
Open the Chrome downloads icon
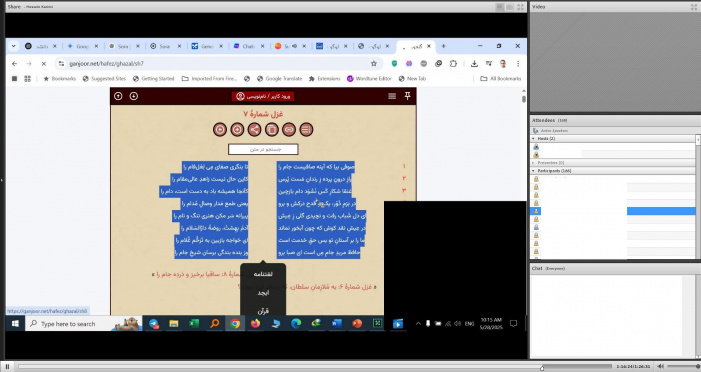tap(474, 63)
